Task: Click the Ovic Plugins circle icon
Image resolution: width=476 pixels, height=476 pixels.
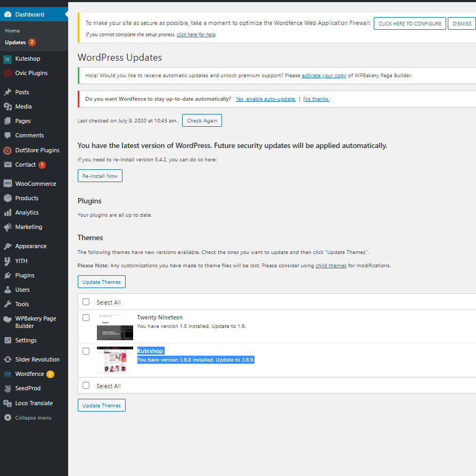Action: point(7,73)
